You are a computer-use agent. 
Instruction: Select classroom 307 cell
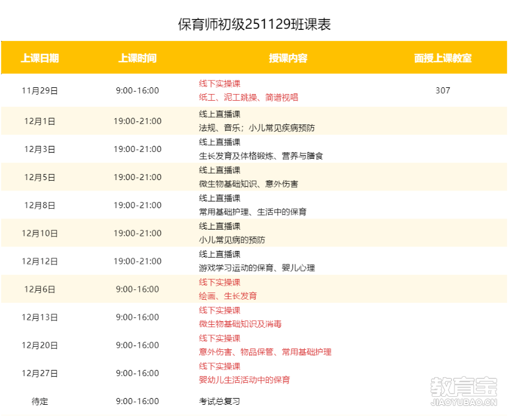(x=443, y=90)
